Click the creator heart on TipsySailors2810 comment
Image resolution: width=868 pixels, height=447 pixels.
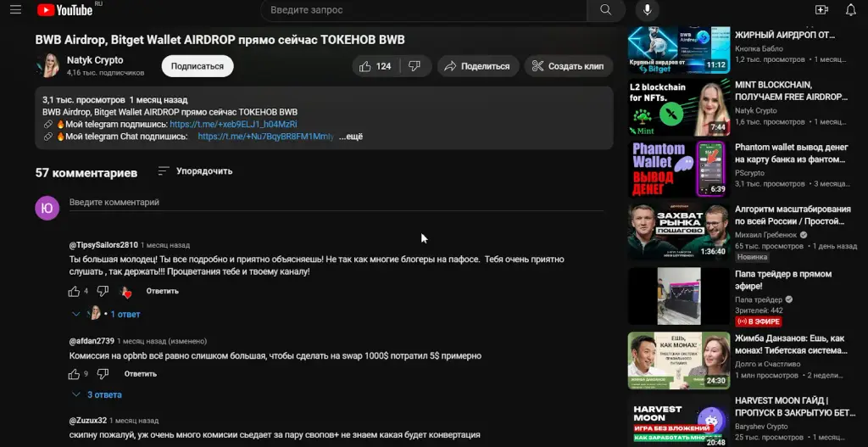click(x=125, y=292)
